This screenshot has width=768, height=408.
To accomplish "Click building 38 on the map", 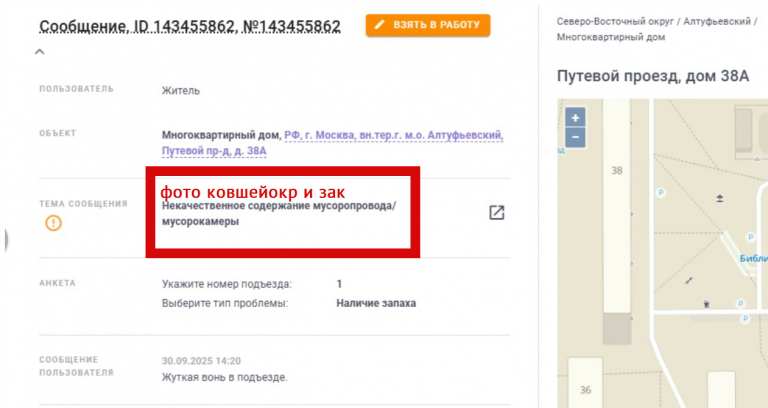I will pyautogui.click(x=617, y=206).
